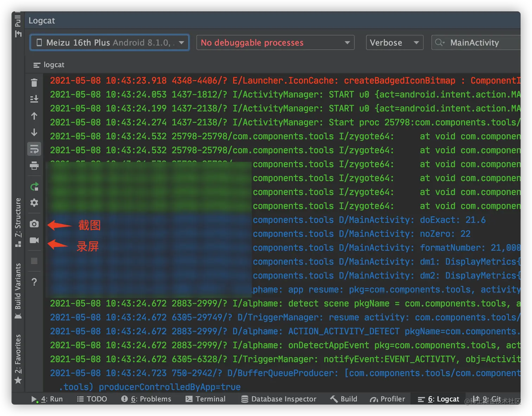Open the Profiler tool window
Image resolution: width=532 pixels, height=416 pixels.
[x=387, y=399]
